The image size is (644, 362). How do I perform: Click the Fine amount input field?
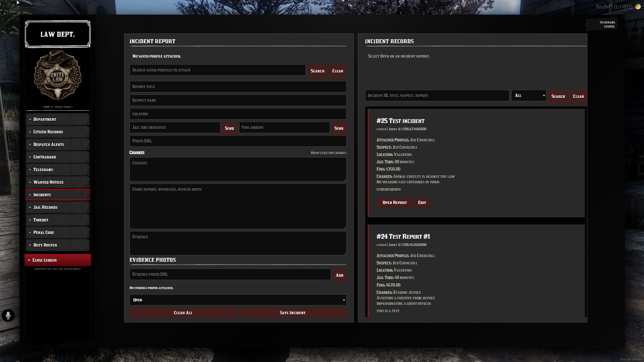(284, 127)
